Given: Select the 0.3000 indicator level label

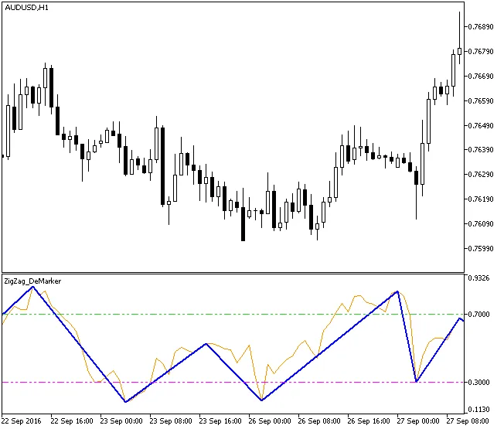Looking at the screenshot, I should 480,383.
